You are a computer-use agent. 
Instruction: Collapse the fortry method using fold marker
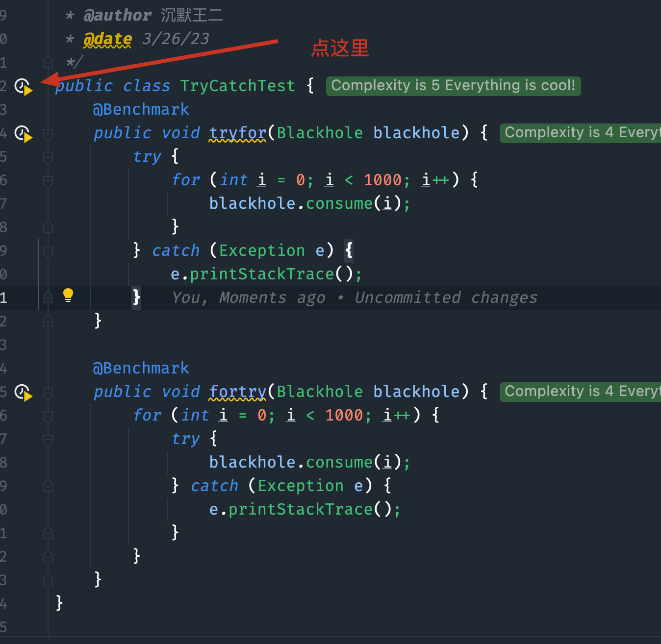click(48, 392)
